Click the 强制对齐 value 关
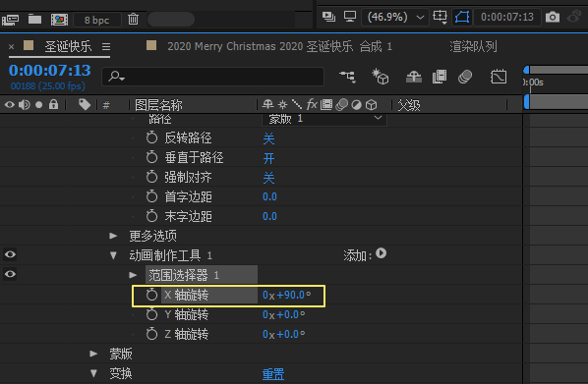Screen dimensions: 588x384 (268, 178)
